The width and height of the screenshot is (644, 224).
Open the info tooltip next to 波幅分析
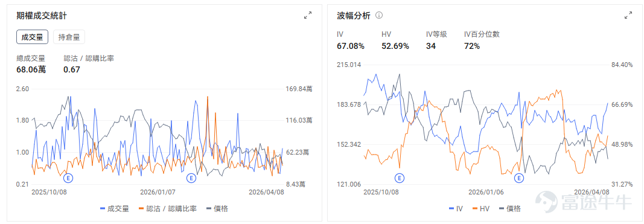point(379,16)
